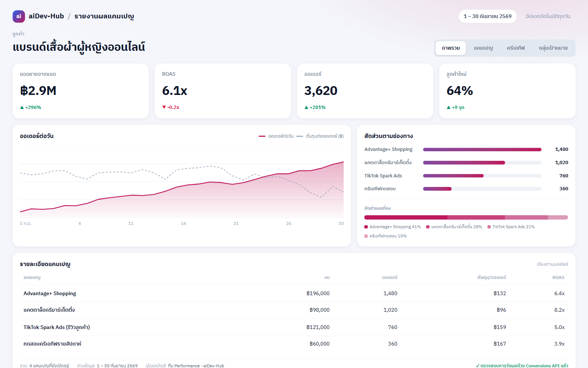Click the สัดส่วนงบที่ลง label

pyautogui.click(x=377, y=208)
